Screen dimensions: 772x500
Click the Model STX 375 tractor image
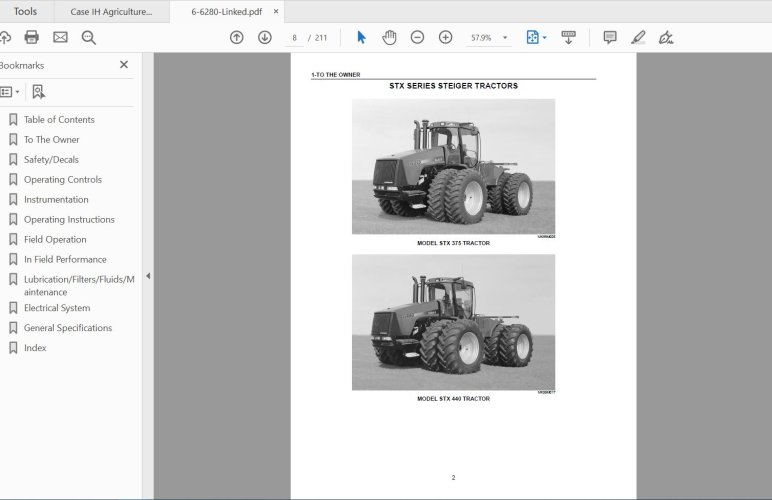coord(453,167)
